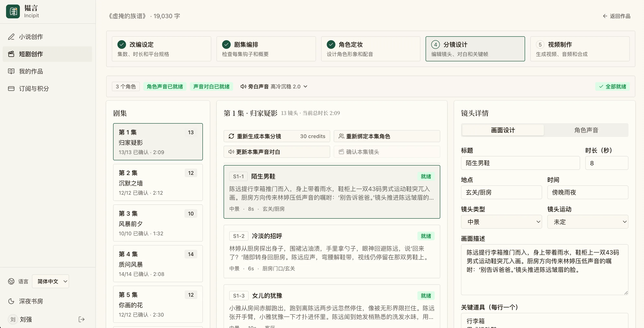The height and width of the screenshot is (328, 644).
Task: Click the back arrow icon near 返回作品
Action: [605, 16]
